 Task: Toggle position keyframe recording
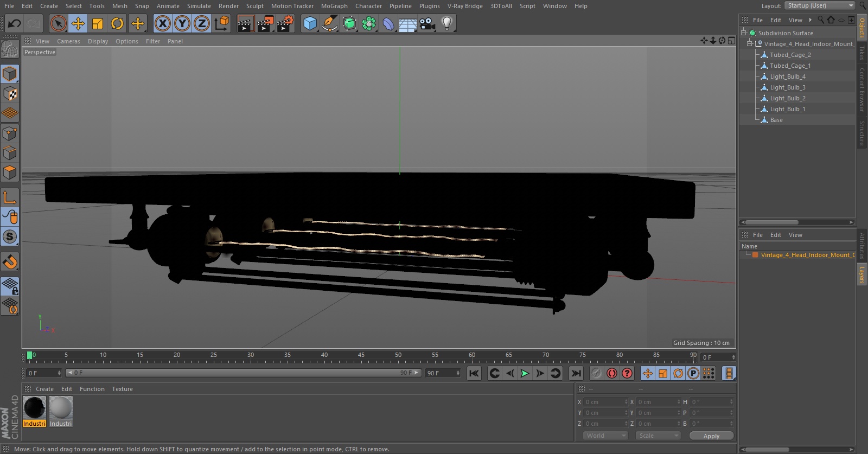click(x=648, y=373)
